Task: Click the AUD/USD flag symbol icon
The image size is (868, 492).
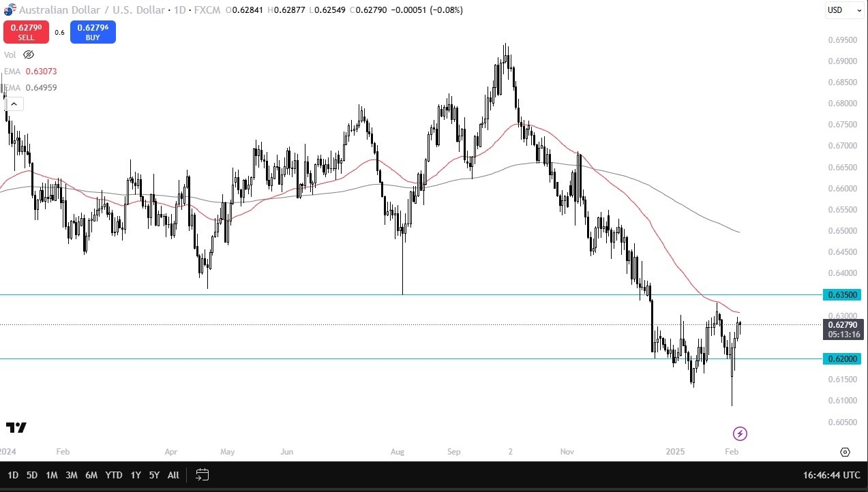Action: point(9,10)
